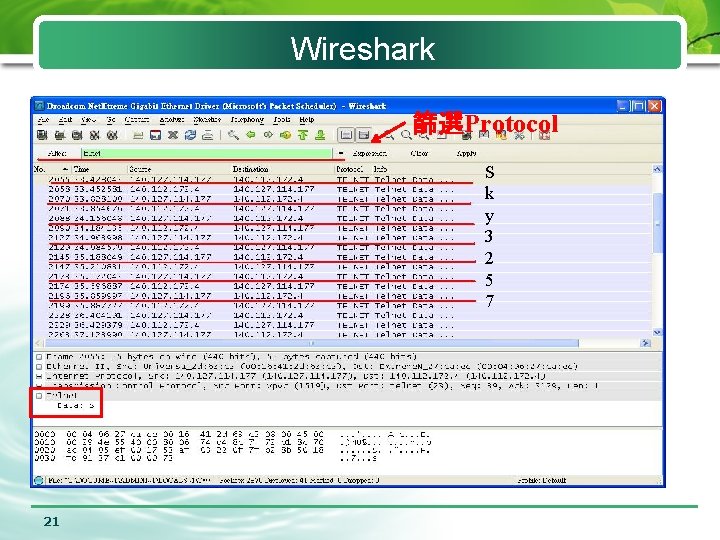Screen dimensions: 720x540
Task: Click packet list vertical scrollbar down arrow
Action: click(x=657, y=332)
